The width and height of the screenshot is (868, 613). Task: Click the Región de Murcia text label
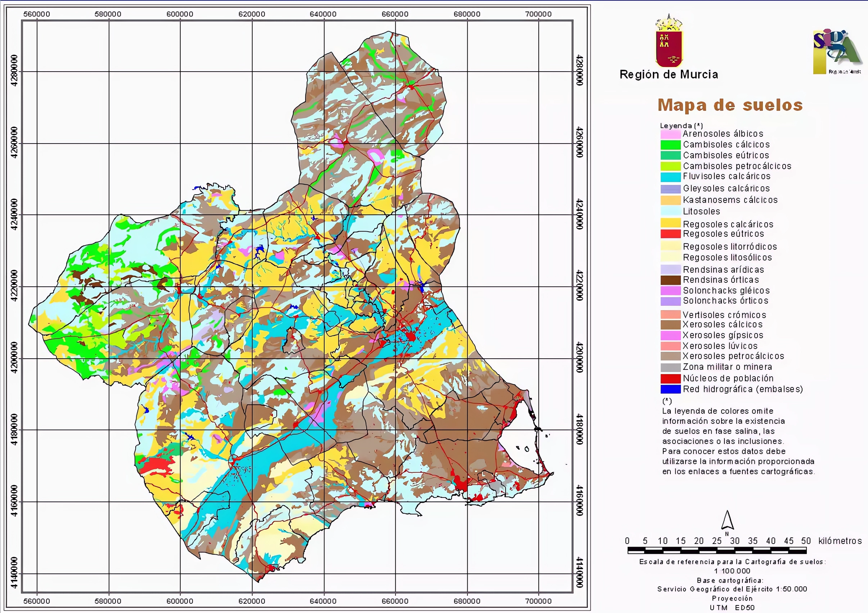click(x=669, y=75)
